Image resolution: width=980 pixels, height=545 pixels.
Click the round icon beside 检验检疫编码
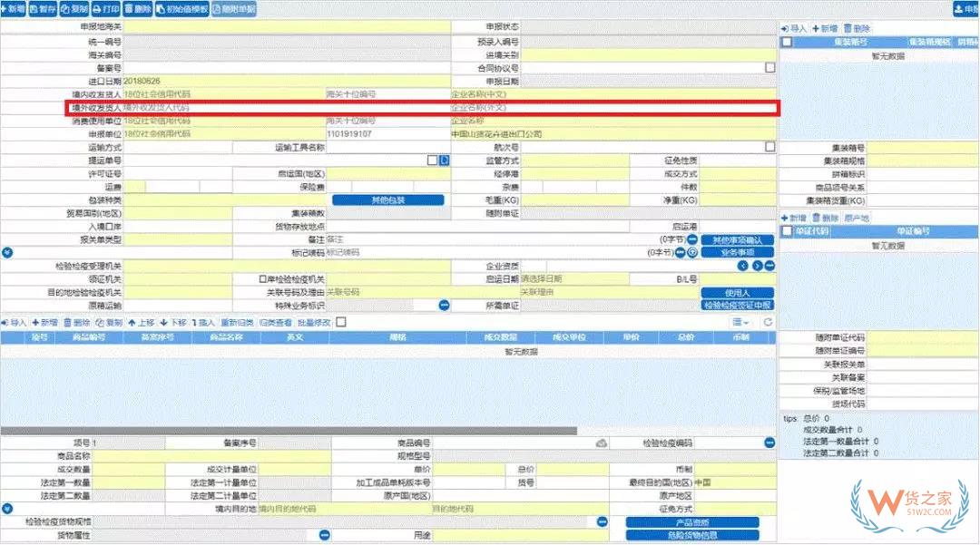[769, 443]
